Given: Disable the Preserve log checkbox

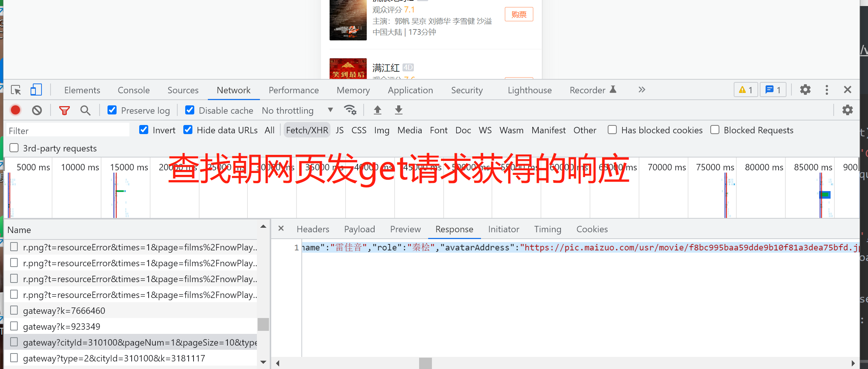Looking at the screenshot, I should coord(112,110).
